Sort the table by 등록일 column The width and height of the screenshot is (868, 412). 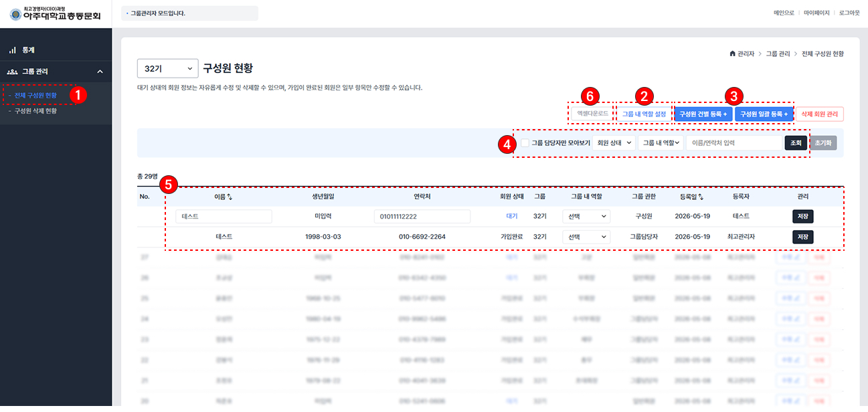691,197
